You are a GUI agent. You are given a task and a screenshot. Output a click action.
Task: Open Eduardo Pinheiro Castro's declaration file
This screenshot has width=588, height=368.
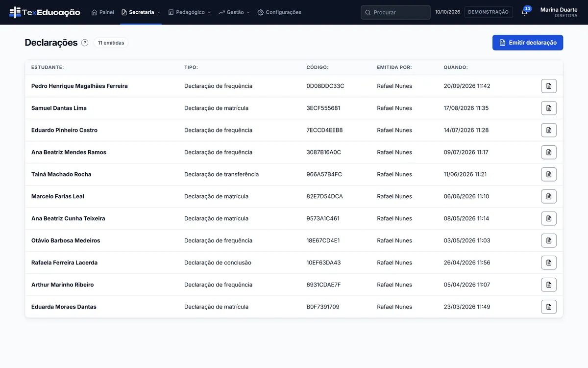(x=549, y=130)
